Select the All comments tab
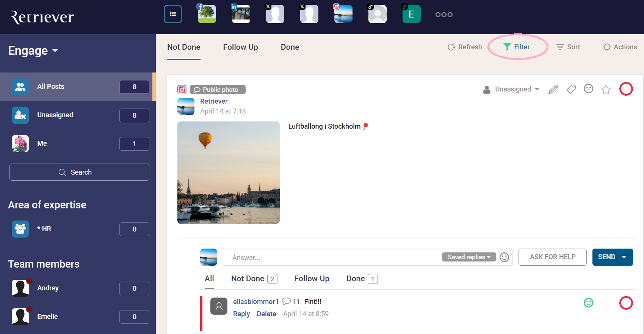 tap(209, 279)
